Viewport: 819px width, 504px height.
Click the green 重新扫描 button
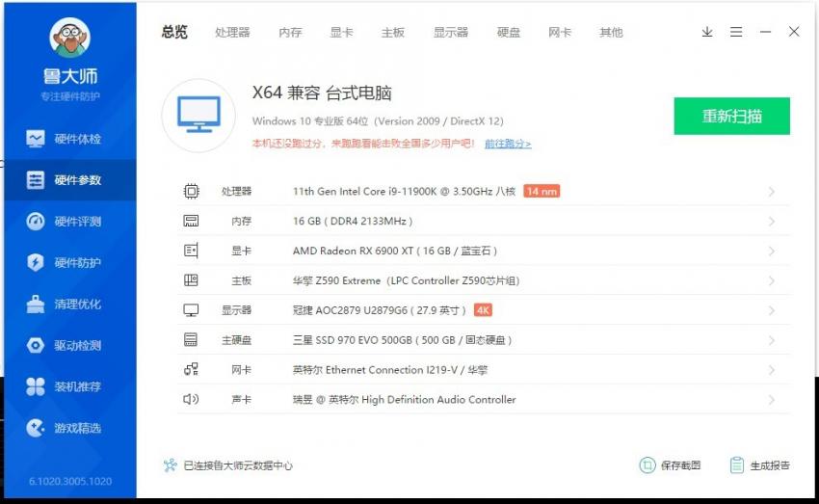point(731,116)
